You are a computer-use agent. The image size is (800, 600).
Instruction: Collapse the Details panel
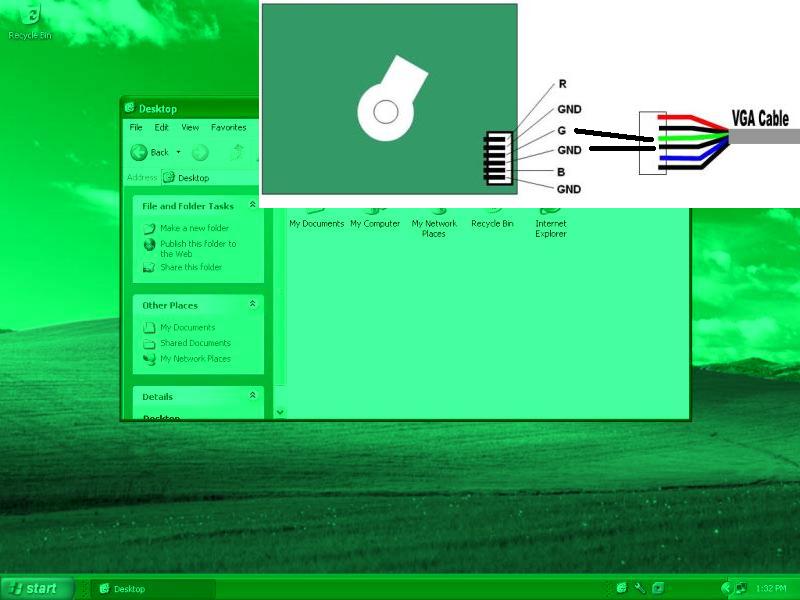click(253, 395)
